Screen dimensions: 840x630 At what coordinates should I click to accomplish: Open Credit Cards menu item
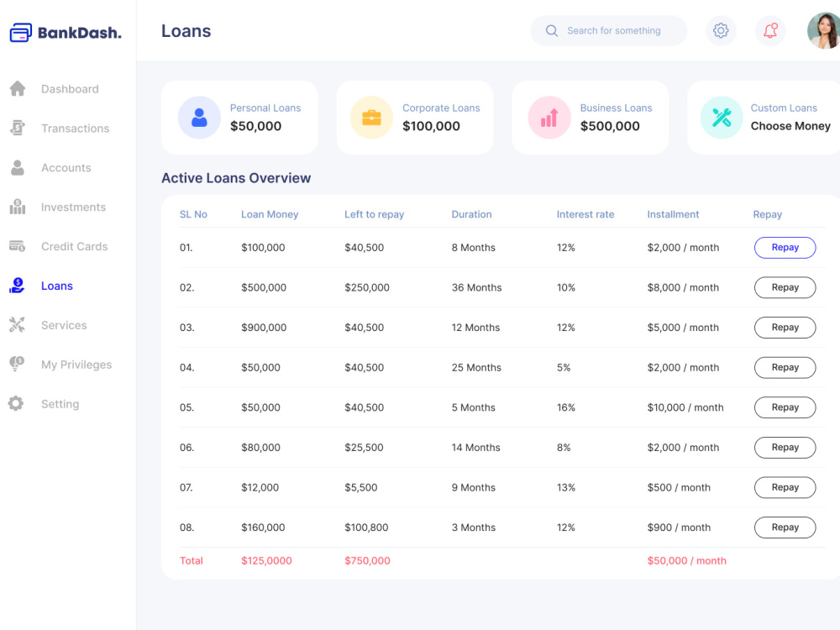75,246
